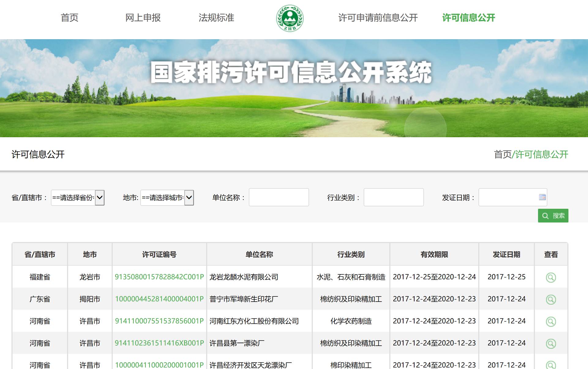Click the ZHB green logo emblem
The width and height of the screenshot is (588, 369).
[x=290, y=18]
